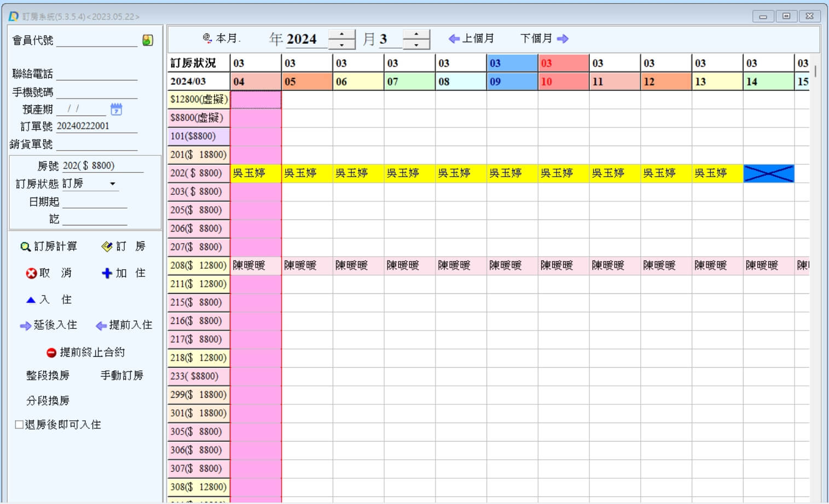
Task: Open the 訂房狀態 dropdown
Action: tap(113, 184)
